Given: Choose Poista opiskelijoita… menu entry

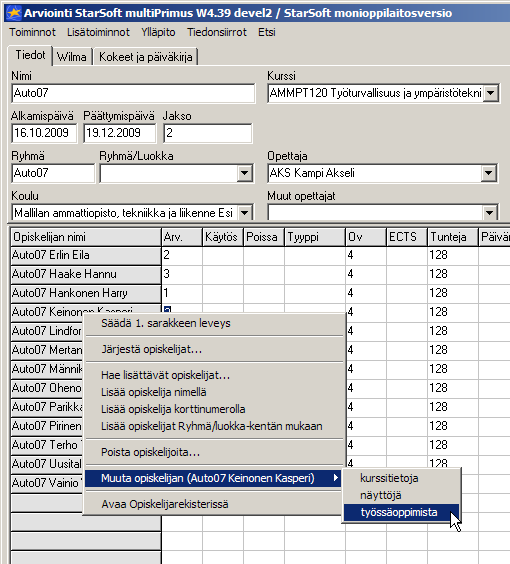Looking at the screenshot, I should point(214,452).
